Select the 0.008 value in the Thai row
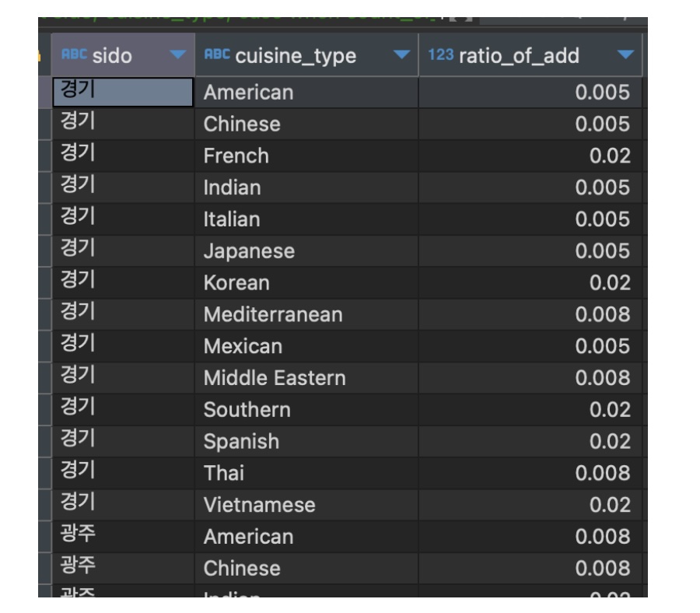700x613 pixels. point(530,473)
